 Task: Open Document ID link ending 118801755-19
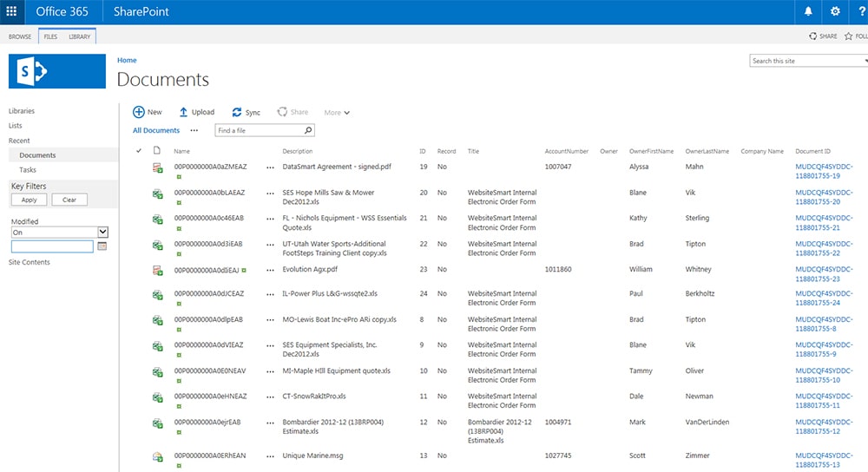point(824,171)
